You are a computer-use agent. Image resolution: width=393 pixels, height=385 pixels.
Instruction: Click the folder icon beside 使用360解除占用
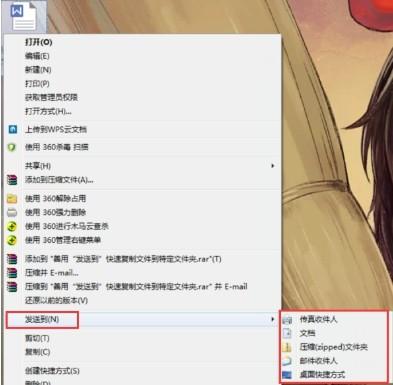[x=12, y=199]
